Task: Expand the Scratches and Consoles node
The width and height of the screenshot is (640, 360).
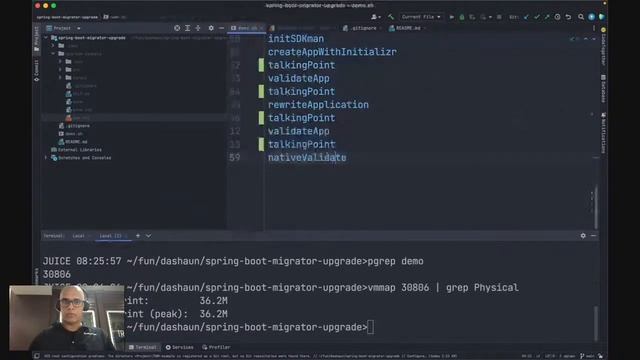Action: point(46,158)
